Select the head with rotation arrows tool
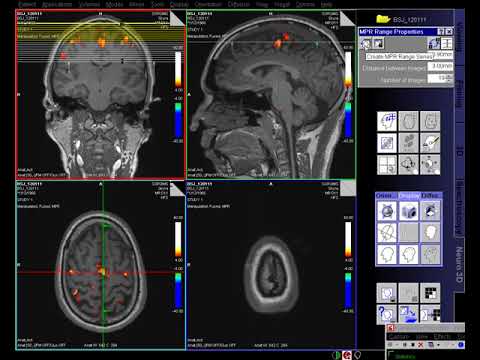The image size is (480, 360). [x=408, y=165]
